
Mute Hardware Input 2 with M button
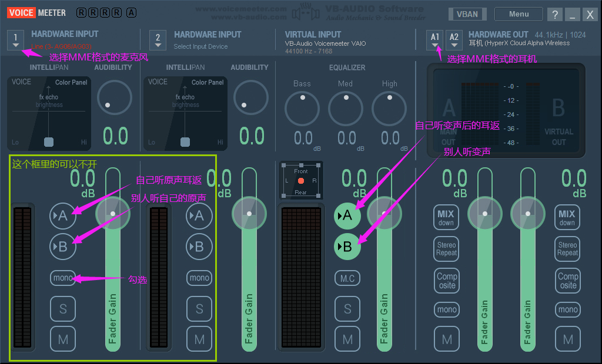[x=199, y=339]
